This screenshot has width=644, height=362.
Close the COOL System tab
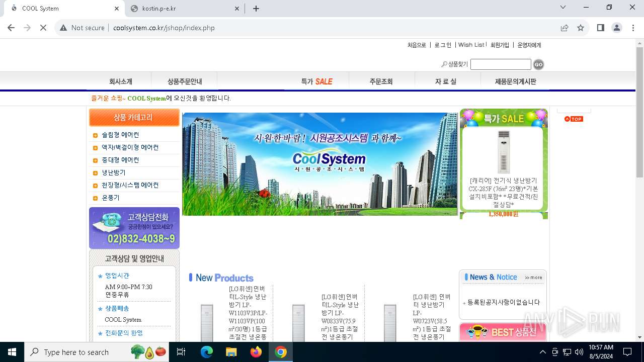point(117,8)
